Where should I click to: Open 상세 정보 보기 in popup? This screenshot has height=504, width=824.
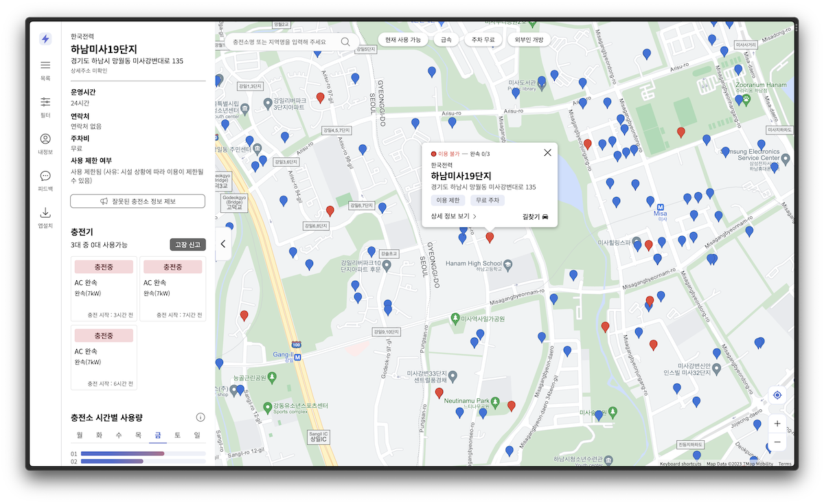(x=454, y=216)
